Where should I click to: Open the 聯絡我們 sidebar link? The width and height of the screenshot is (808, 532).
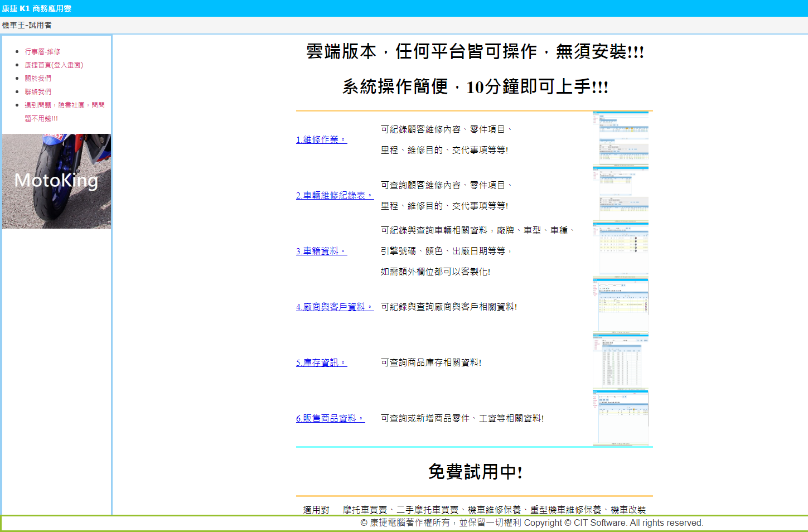coord(38,92)
